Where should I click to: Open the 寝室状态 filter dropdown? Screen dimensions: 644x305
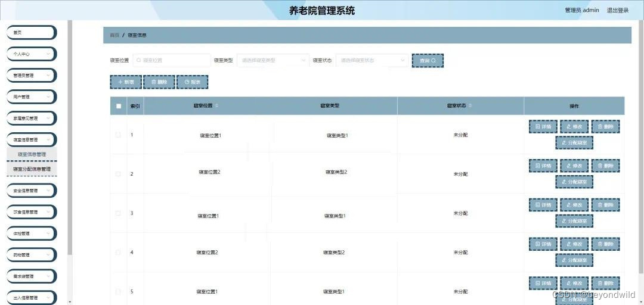372,60
